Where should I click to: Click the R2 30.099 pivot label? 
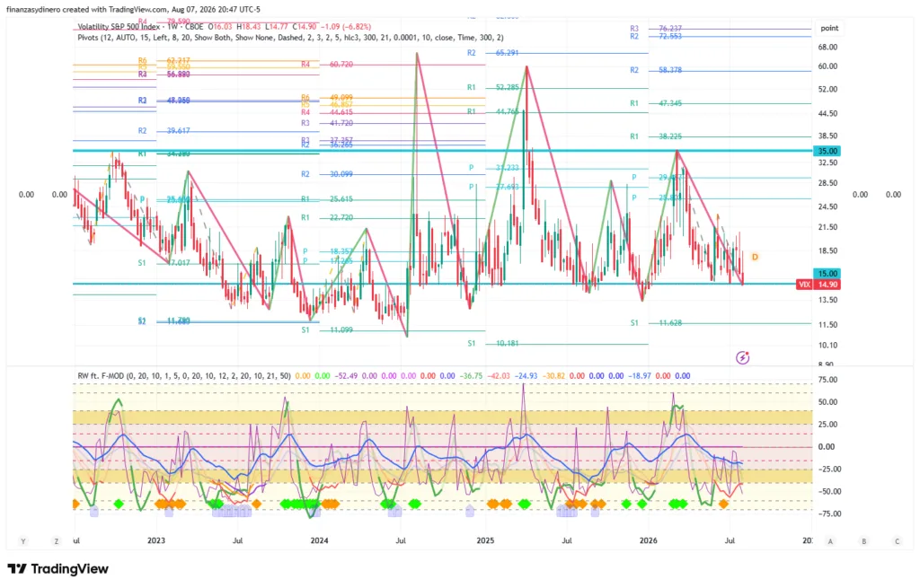pyautogui.click(x=327, y=174)
